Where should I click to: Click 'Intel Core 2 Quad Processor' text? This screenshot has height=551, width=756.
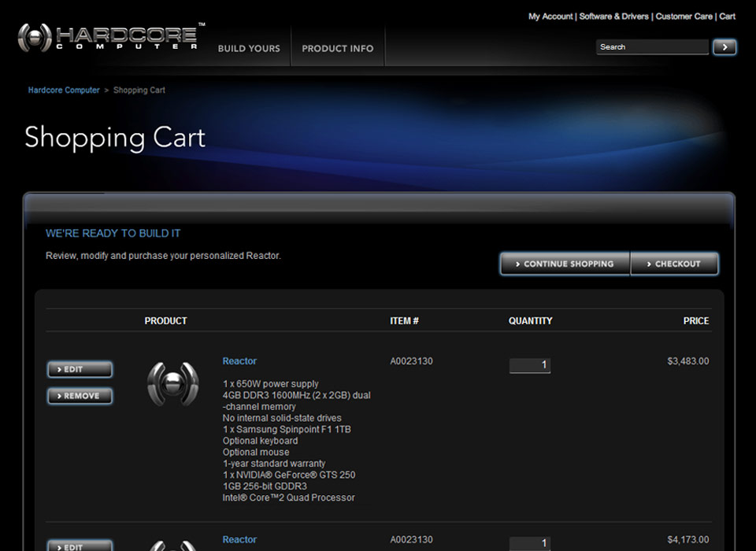coord(289,497)
